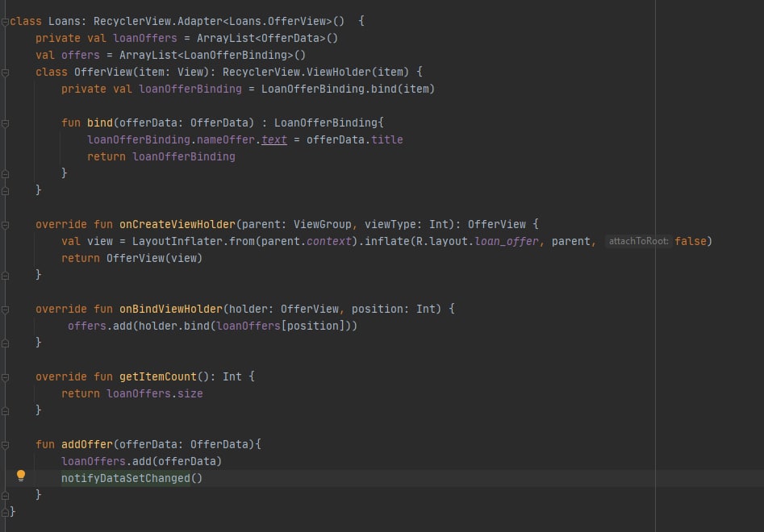Click the false argument after attachToRoot
764x532 pixels.
coord(691,241)
